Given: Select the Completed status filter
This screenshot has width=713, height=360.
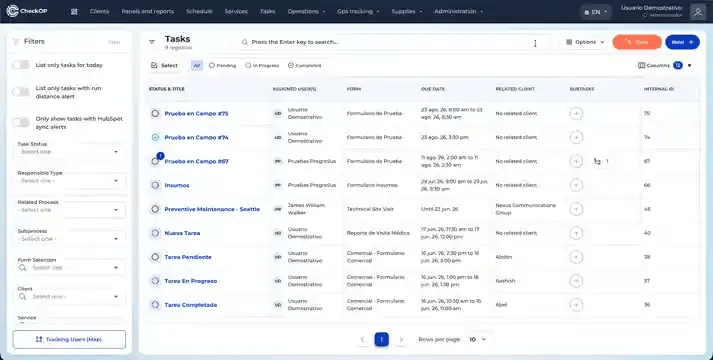Looking at the screenshot, I should click(305, 65).
